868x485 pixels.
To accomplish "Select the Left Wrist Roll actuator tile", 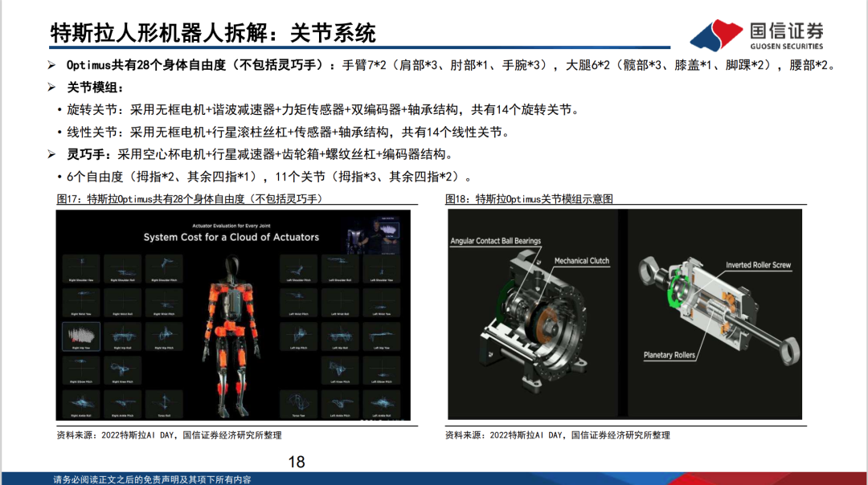I will click(x=340, y=303).
